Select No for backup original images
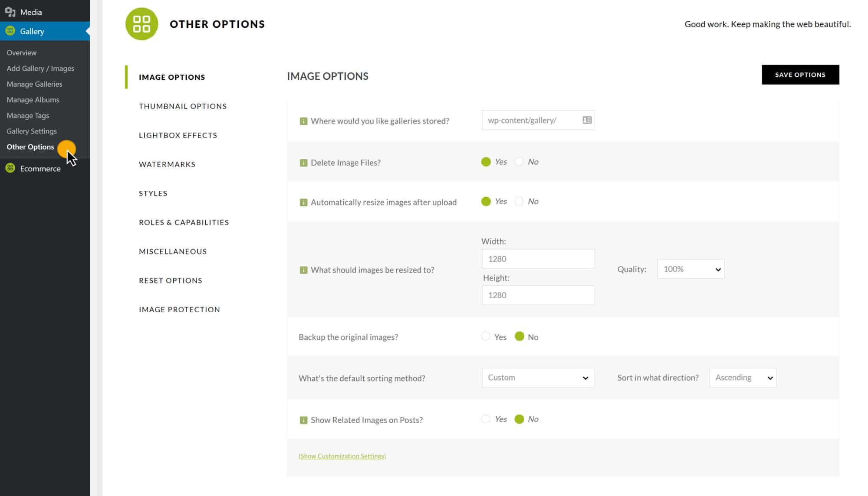This screenshot has height=496, width=868. [519, 336]
